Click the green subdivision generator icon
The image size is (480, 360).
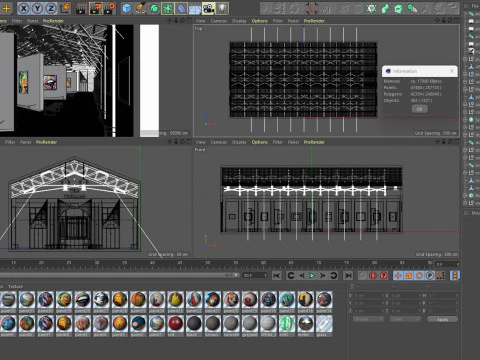[154, 8]
